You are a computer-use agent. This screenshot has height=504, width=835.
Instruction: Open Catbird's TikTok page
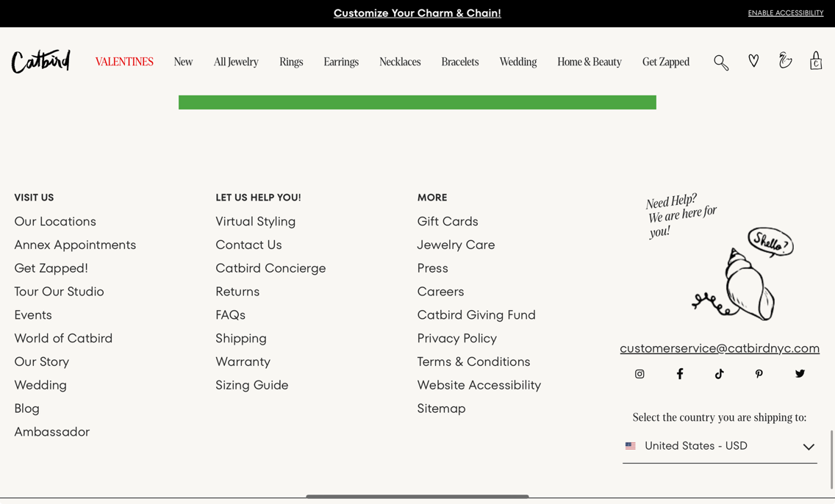(720, 374)
